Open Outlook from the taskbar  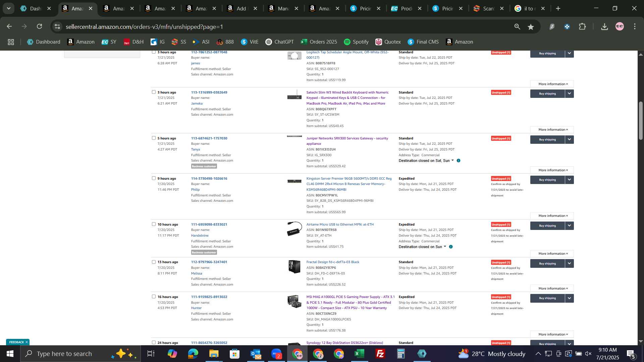coord(256,354)
